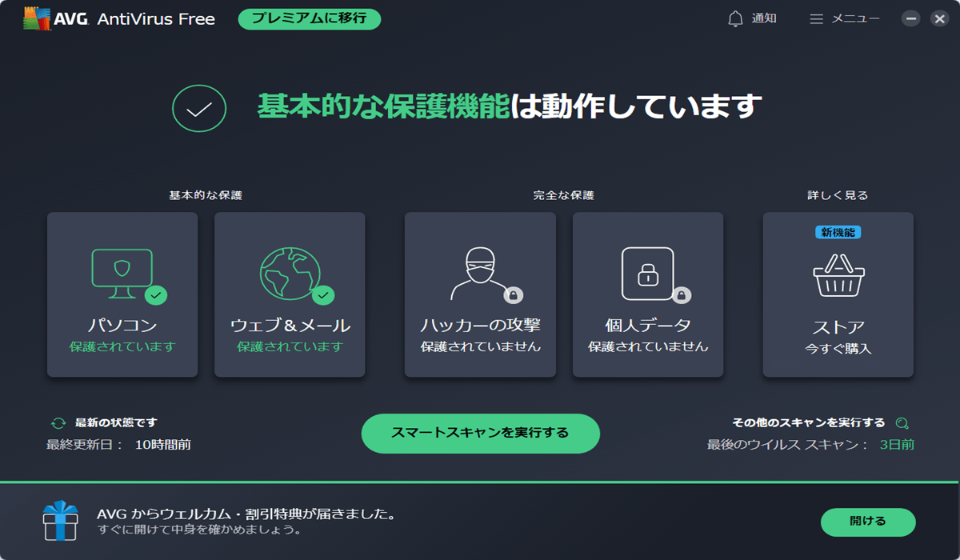This screenshot has height=560, width=960.
Task: Click the refresh update icon
Action: tap(58, 423)
